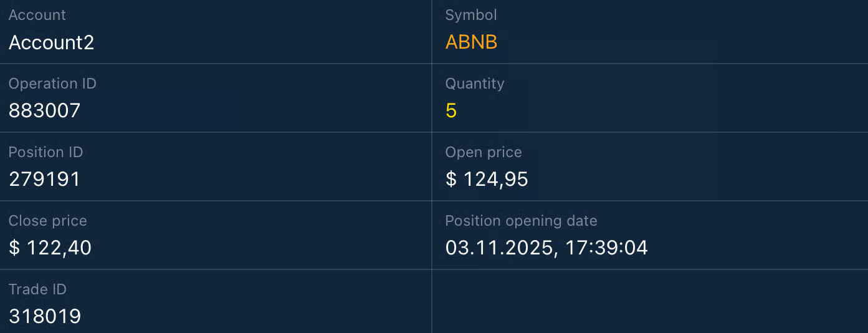Click the Close price label
This screenshot has height=333, width=868.
coord(48,221)
